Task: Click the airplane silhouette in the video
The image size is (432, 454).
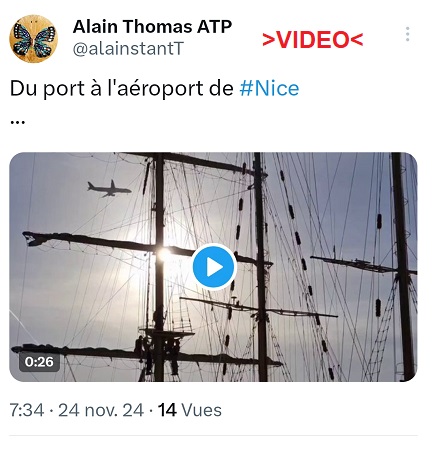Action: coord(109,189)
